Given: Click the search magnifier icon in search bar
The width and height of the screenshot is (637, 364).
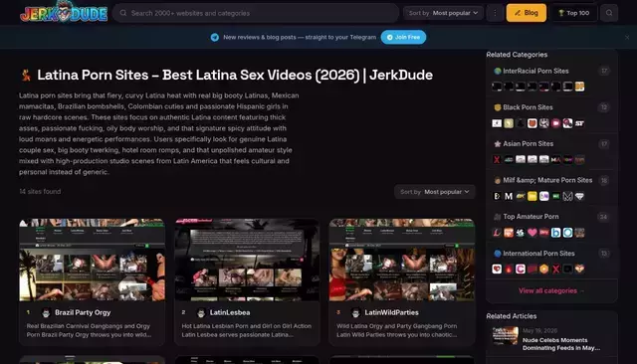Looking at the screenshot, I should 123,13.
